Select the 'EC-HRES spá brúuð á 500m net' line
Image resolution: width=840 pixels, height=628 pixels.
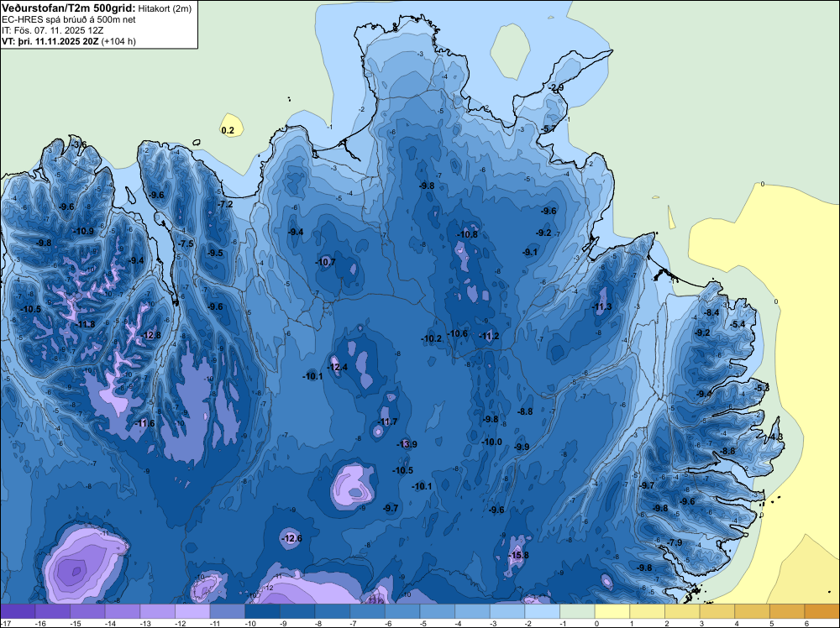point(68,20)
